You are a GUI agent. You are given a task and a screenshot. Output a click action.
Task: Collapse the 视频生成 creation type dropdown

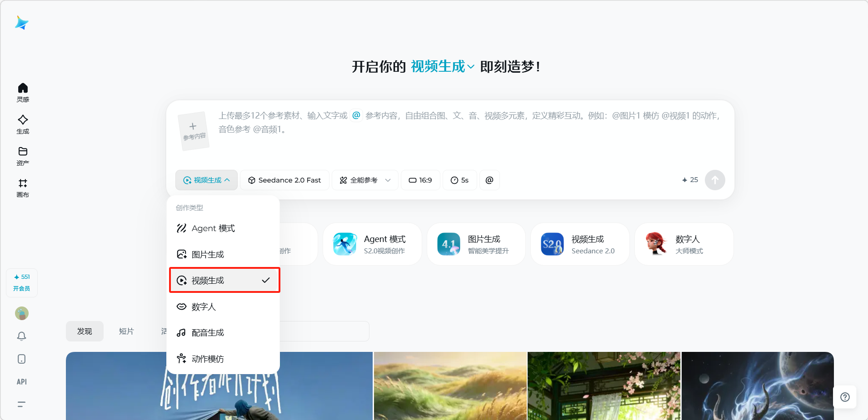pos(206,180)
